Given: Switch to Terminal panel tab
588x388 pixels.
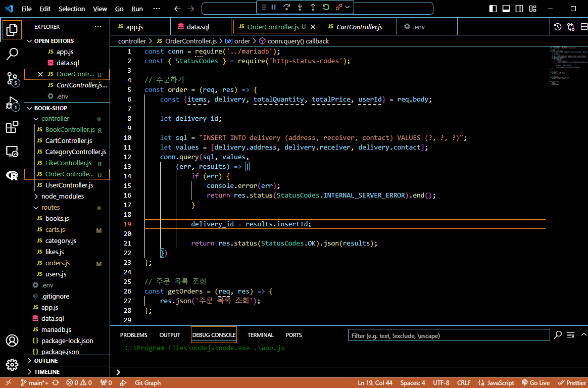Looking at the screenshot, I should (x=261, y=335).
